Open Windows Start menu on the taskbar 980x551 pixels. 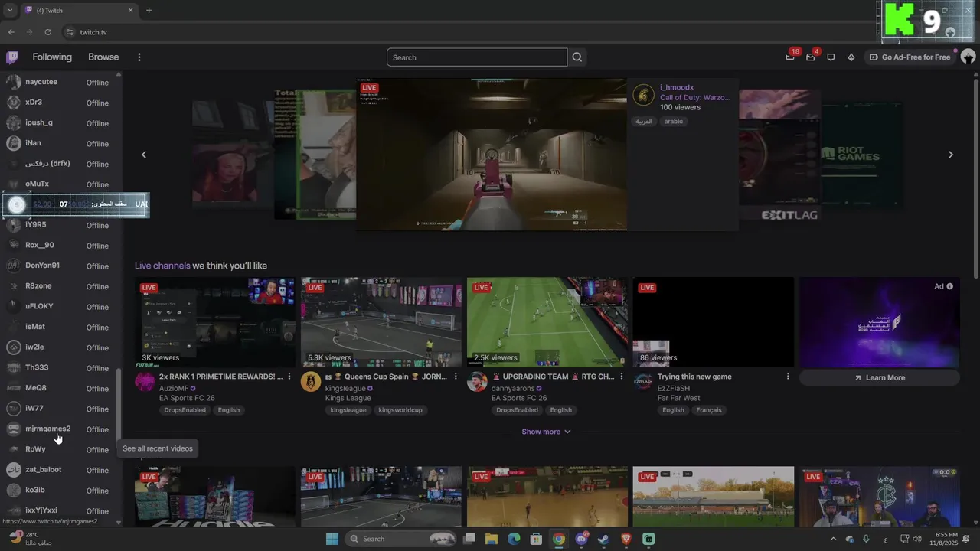click(x=332, y=539)
